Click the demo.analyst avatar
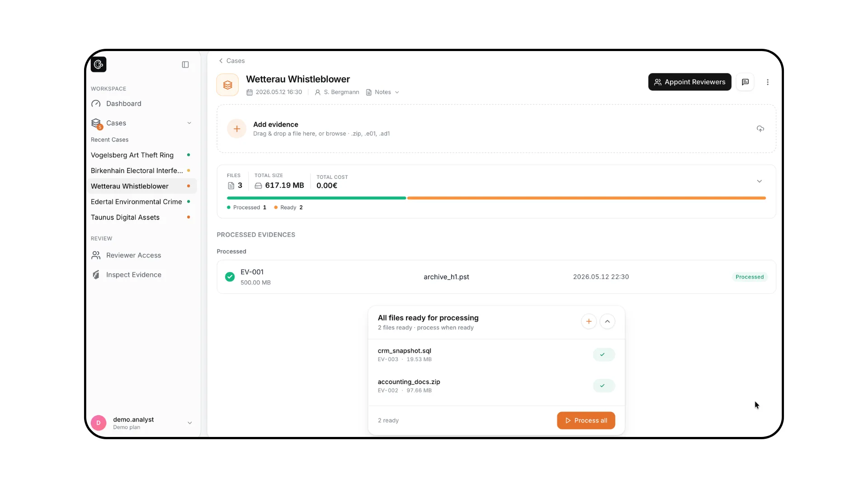This screenshot has width=868, height=488. tap(99, 423)
